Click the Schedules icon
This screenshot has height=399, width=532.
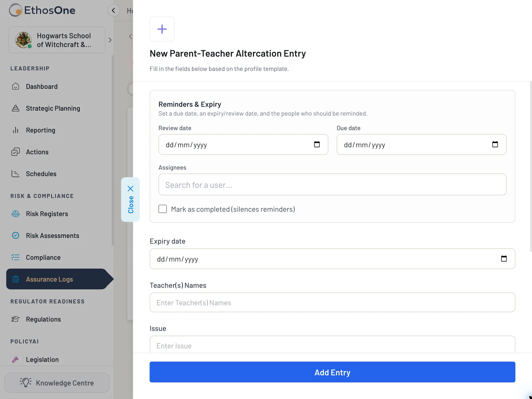(x=16, y=174)
